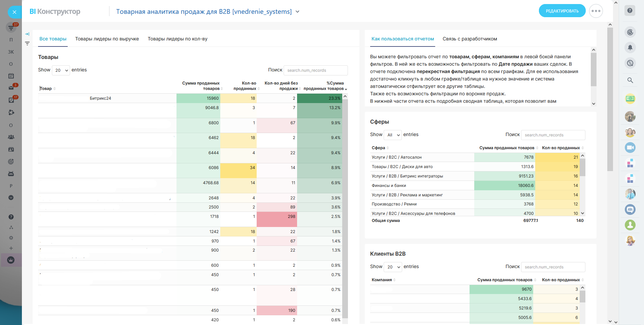
Task: Open the filter panel funnel icon
Action: tap(27, 43)
